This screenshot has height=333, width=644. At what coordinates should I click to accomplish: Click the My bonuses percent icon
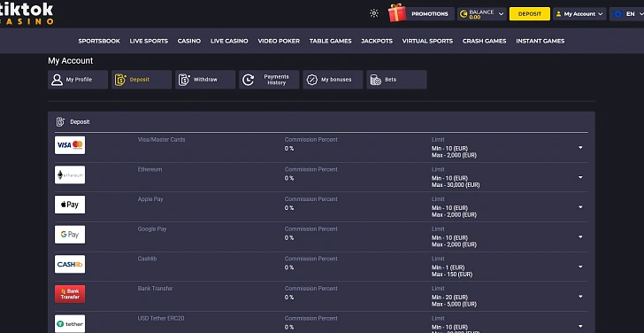312,80
